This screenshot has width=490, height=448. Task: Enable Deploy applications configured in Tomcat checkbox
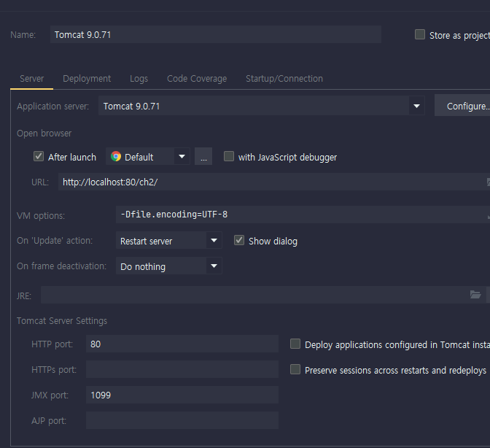295,344
